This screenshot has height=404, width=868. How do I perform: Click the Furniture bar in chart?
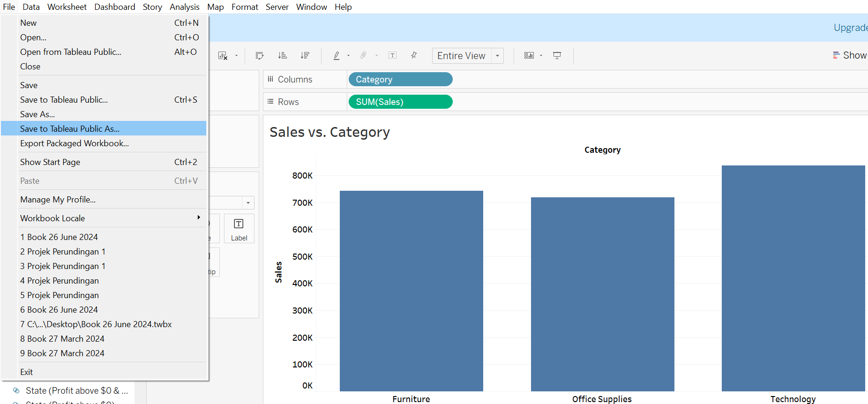coord(412,291)
